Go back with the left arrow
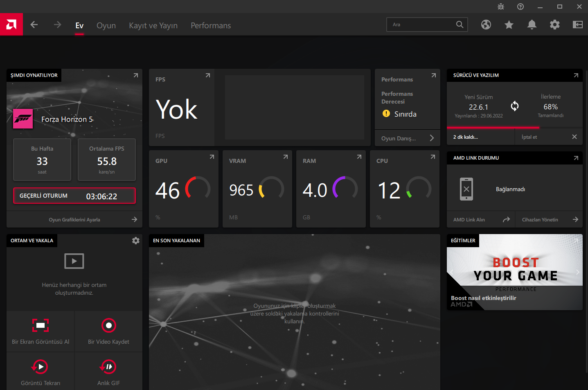This screenshot has width=588, height=390. [34, 25]
